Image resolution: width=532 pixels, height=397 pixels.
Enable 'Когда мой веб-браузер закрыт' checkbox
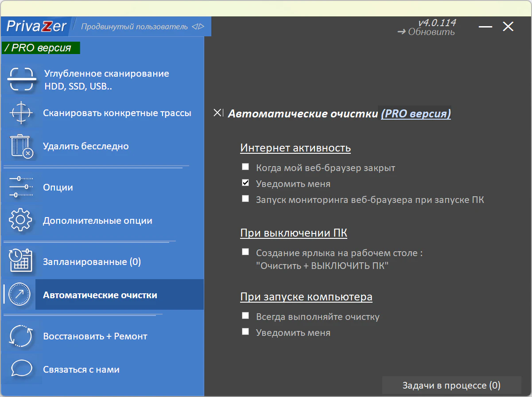pyautogui.click(x=245, y=167)
